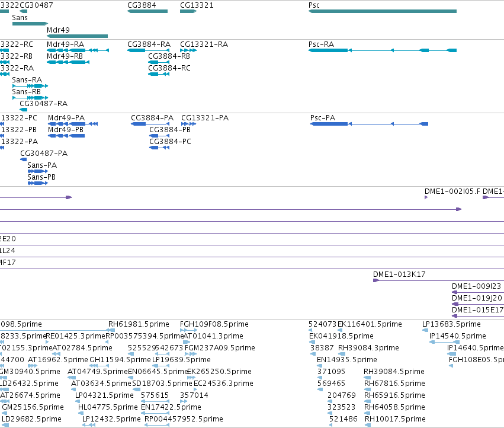Click the CG3884-PB label

point(170,130)
